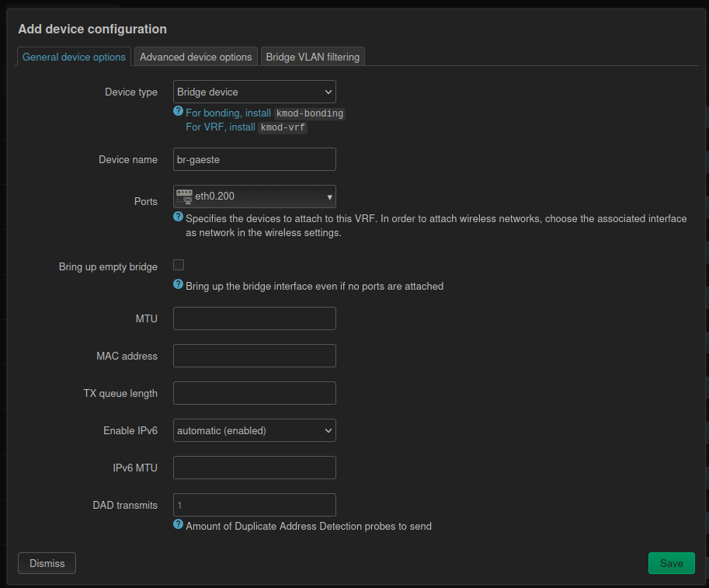The width and height of the screenshot is (709, 588).
Task: Select the General device options tab
Action: [74, 57]
